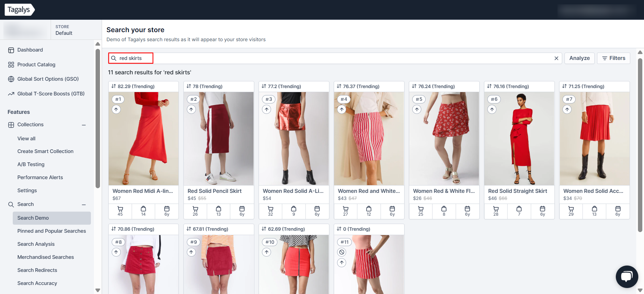This screenshot has height=294, width=644.
Task: Click the up-arrow on product #7
Action: point(567,109)
